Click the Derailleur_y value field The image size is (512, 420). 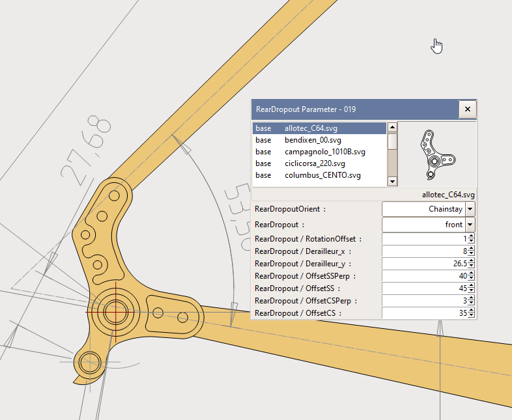(x=424, y=264)
